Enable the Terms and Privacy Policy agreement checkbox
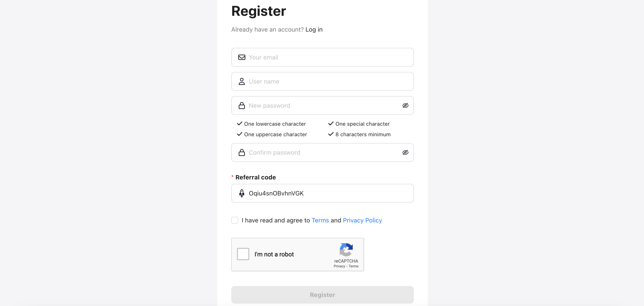Viewport: 644px width, 306px height. (x=235, y=220)
